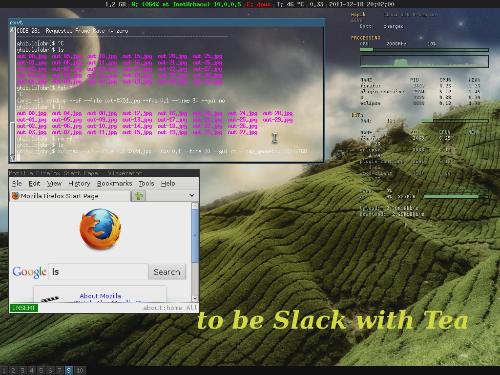Screen dimensions: 500x375
Task: Click the browser page scrollbar down arrow
Action: 195,298
